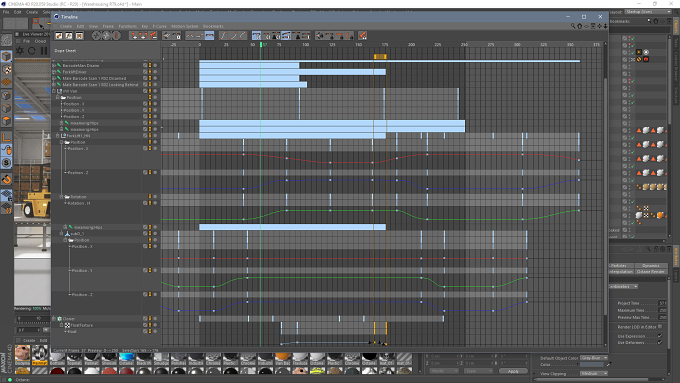Switch to Dynamics tab in Attributes

click(651, 265)
